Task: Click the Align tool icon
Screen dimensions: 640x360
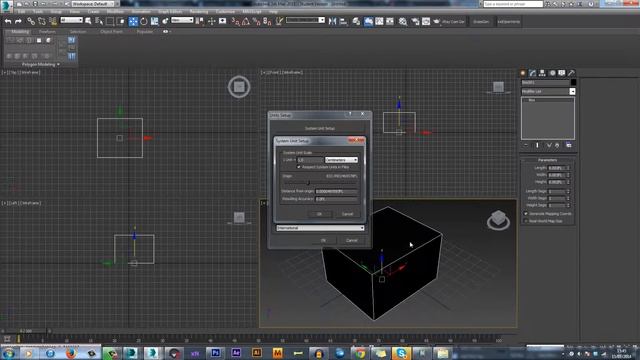Action: click(x=343, y=21)
